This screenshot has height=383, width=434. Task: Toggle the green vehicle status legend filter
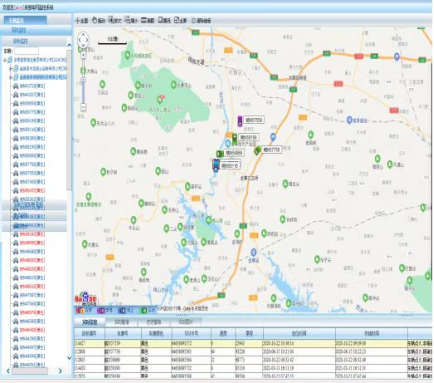(148, 310)
